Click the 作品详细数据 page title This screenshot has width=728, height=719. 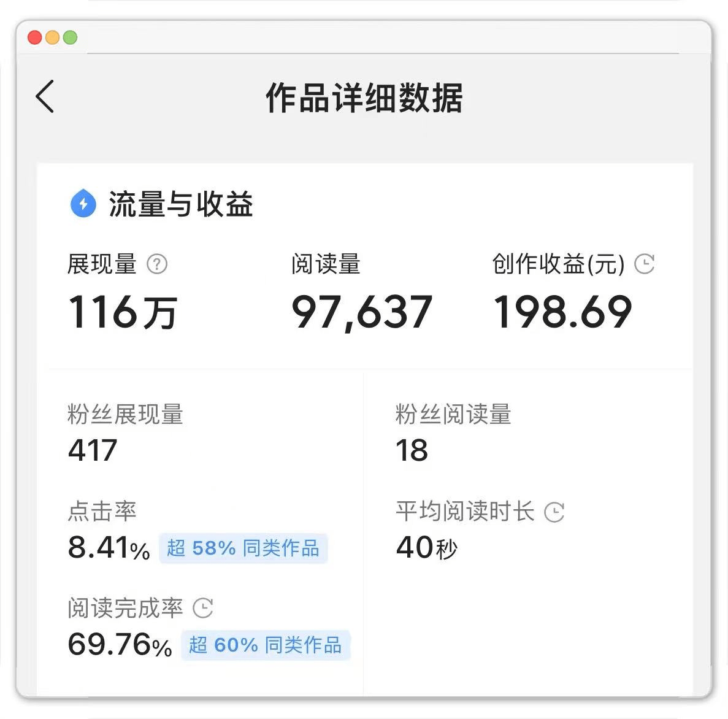coord(364,98)
